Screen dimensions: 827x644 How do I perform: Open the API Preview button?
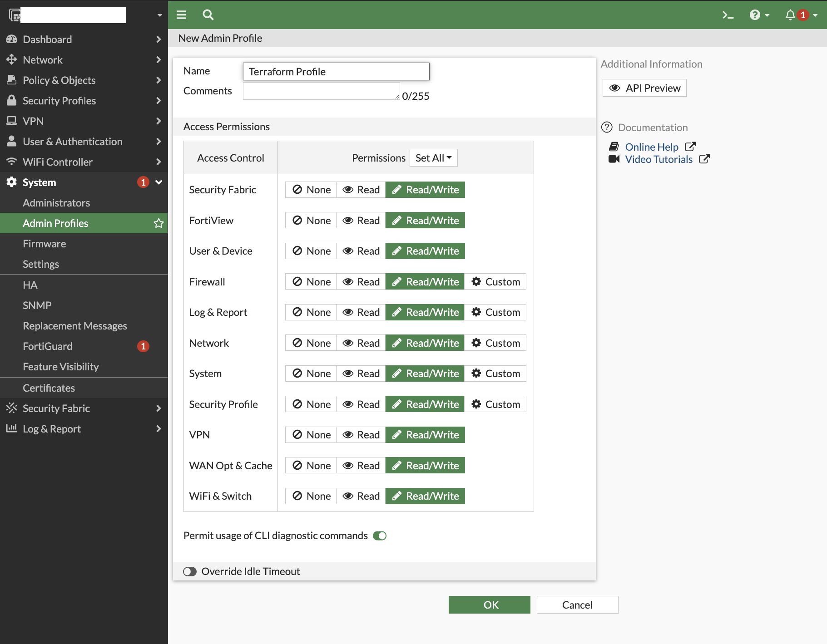pos(644,88)
